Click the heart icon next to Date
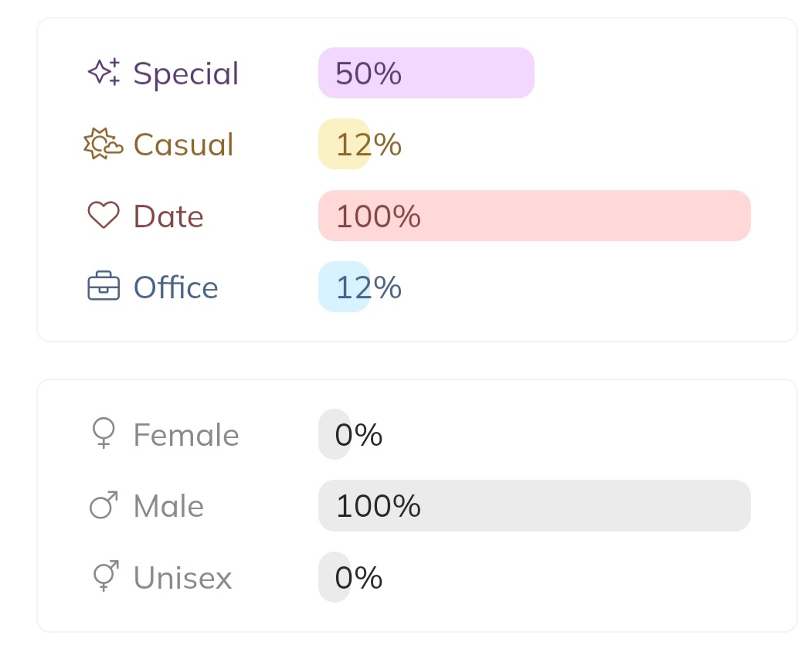Image resolution: width=812 pixels, height=649 pixels. (x=104, y=216)
